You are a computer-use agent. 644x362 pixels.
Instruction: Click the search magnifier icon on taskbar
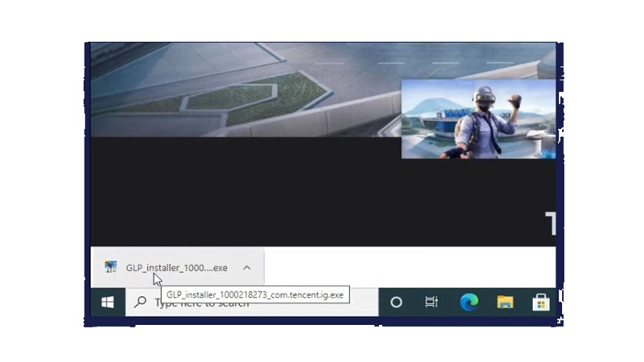click(140, 302)
